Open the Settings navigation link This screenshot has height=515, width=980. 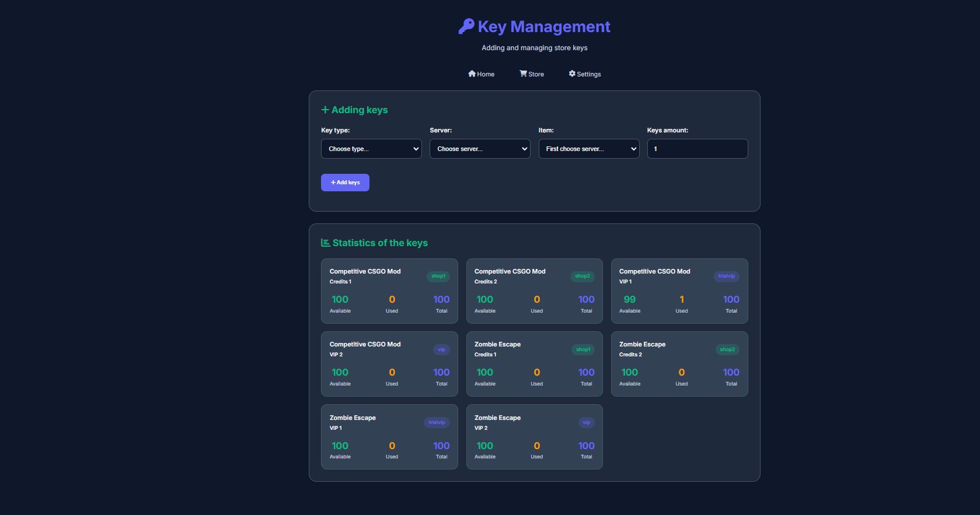[x=588, y=74]
